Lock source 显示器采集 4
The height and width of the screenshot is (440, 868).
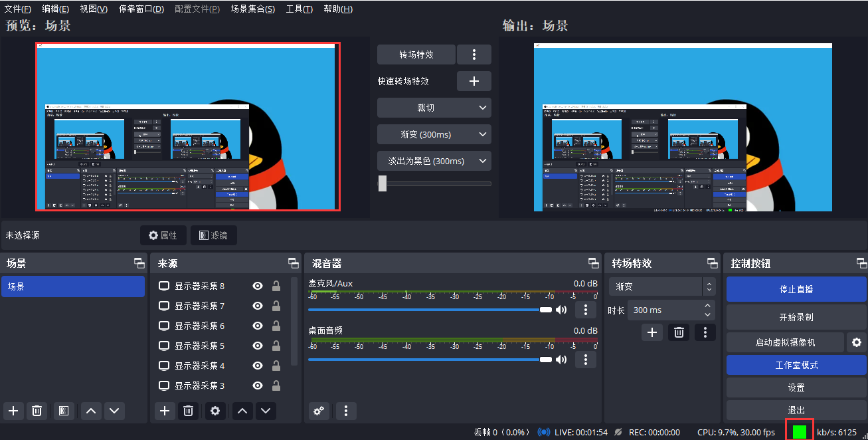click(x=276, y=366)
